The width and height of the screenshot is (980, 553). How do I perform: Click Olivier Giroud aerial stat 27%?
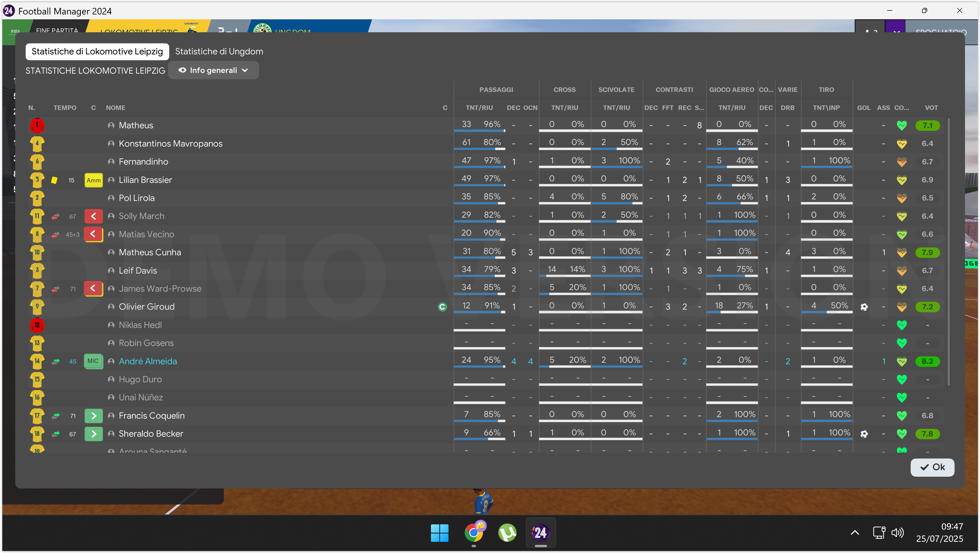pos(744,306)
